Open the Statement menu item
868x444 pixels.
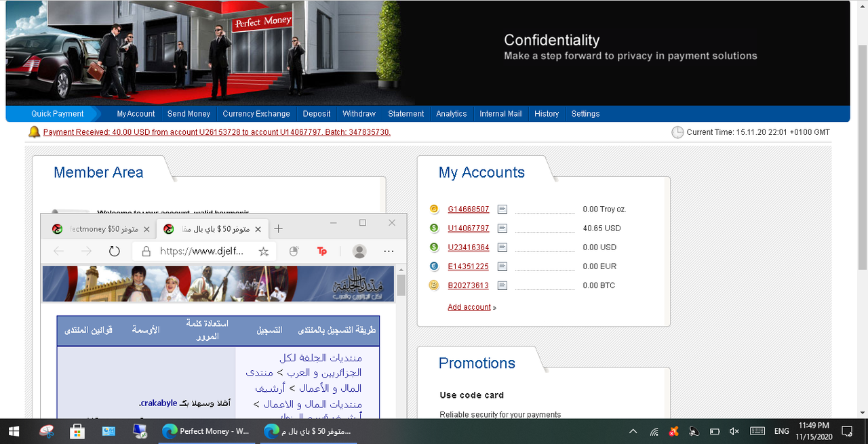(x=406, y=114)
